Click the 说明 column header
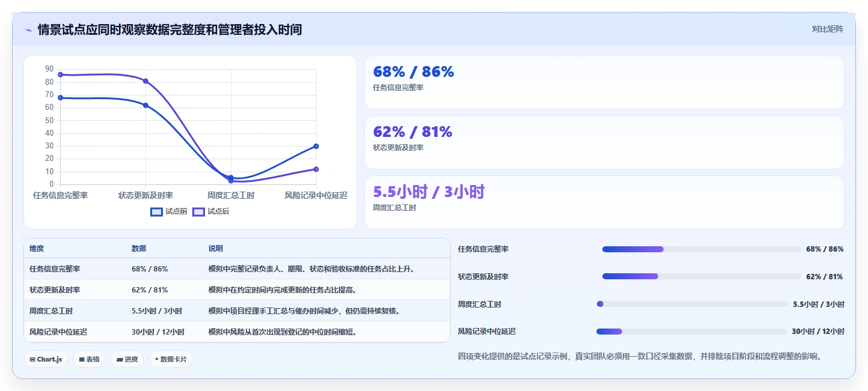 click(215, 249)
